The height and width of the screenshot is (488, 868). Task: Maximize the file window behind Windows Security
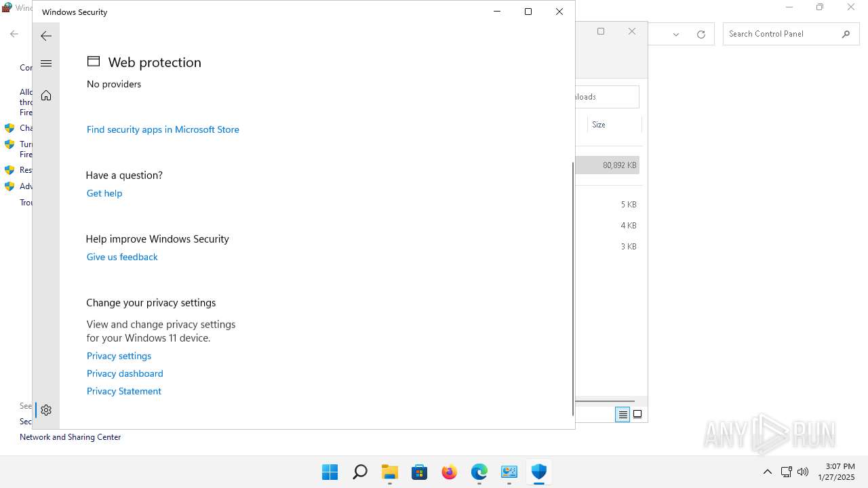601,31
